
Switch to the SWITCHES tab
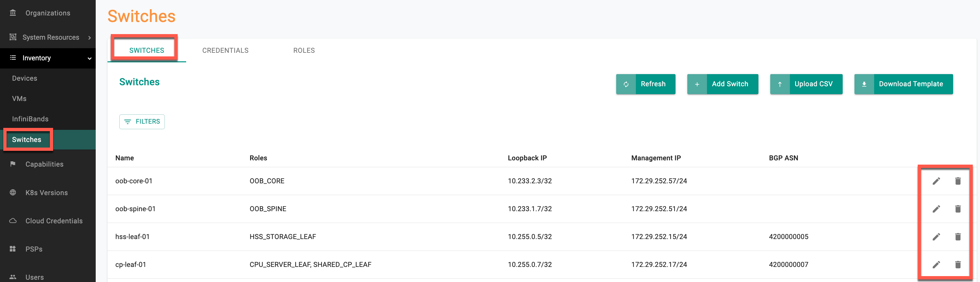coord(147,50)
